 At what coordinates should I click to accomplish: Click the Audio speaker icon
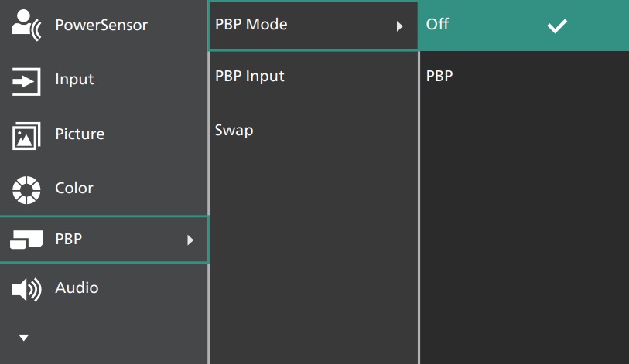coord(26,289)
